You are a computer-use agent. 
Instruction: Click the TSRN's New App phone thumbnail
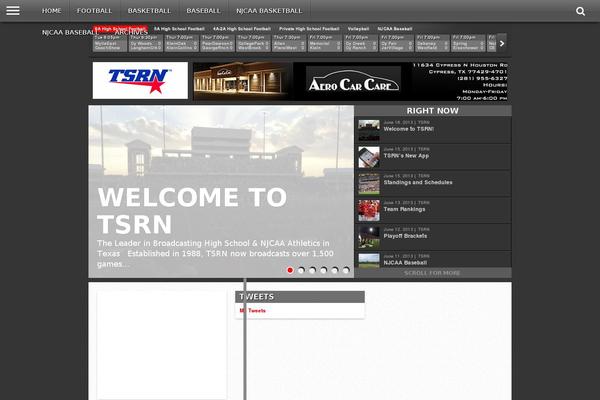tap(369, 157)
